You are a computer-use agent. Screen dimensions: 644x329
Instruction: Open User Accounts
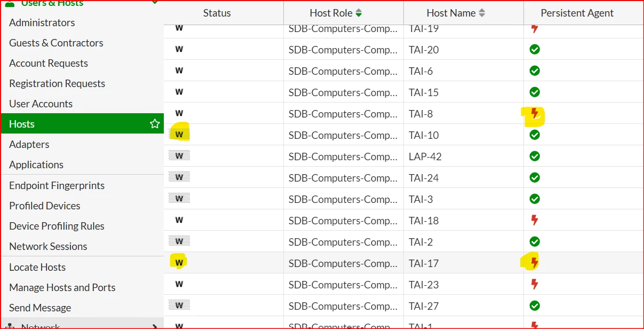(x=41, y=104)
